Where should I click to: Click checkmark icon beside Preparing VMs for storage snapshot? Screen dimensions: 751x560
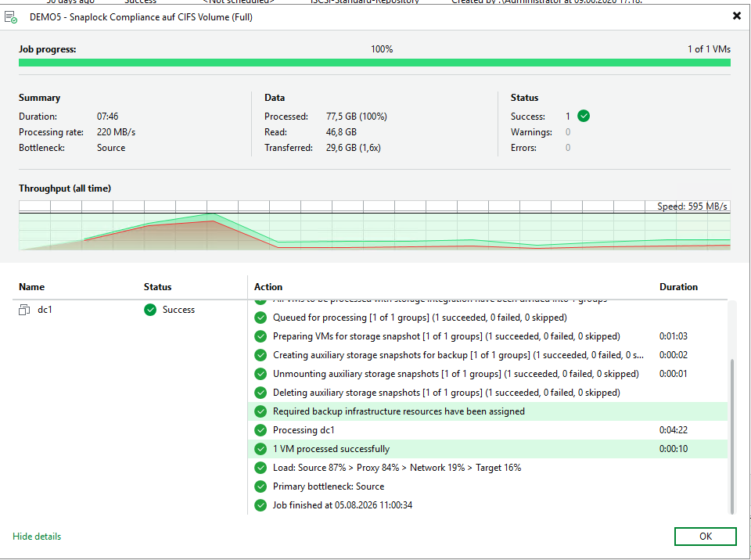(261, 336)
